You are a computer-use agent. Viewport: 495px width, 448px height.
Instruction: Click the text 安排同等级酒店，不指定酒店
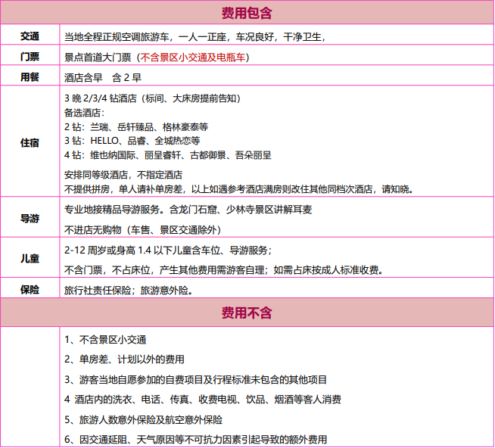pos(123,175)
